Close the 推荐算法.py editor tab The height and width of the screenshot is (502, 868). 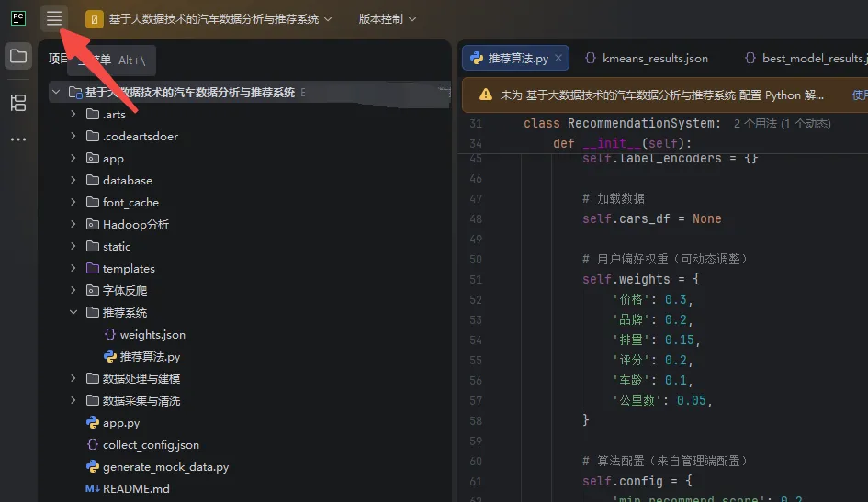[x=558, y=58]
